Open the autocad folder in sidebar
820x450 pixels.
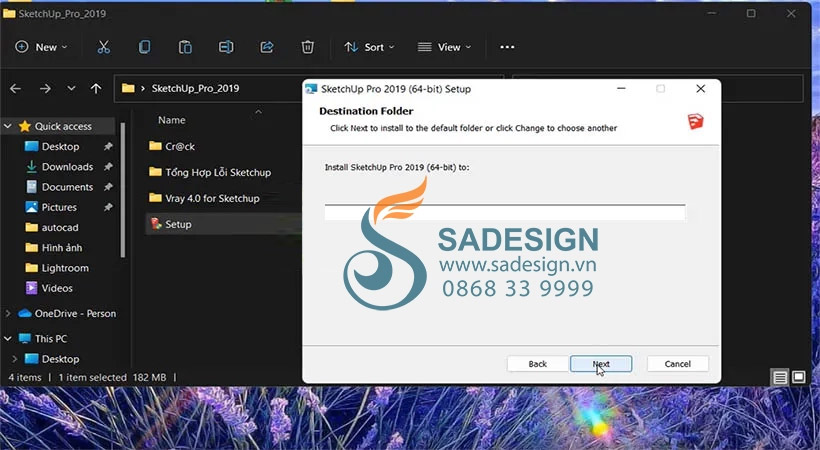pos(60,228)
